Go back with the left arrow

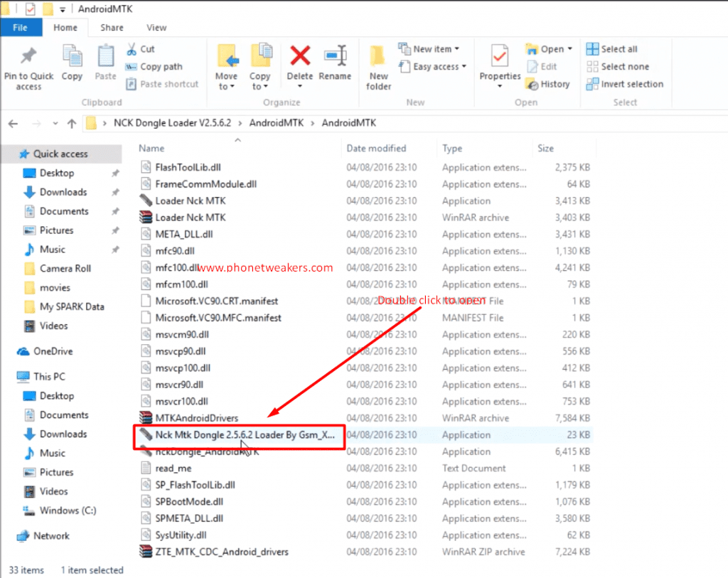pyautogui.click(x=13, y=124)
